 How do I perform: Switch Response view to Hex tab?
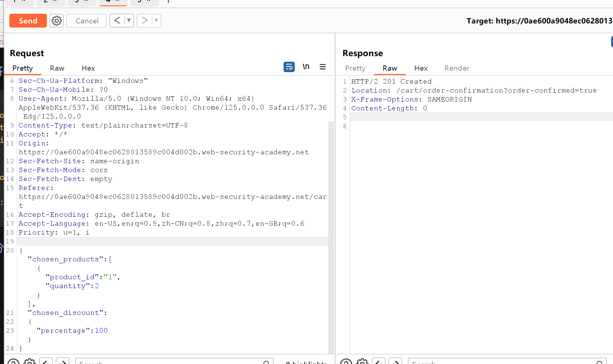coord(421,68)
